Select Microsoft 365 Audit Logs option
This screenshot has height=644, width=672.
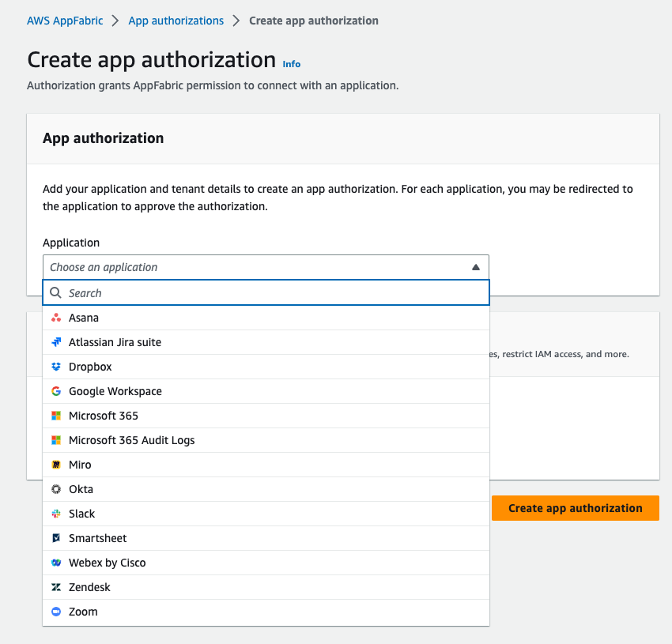tap(131, 440)
